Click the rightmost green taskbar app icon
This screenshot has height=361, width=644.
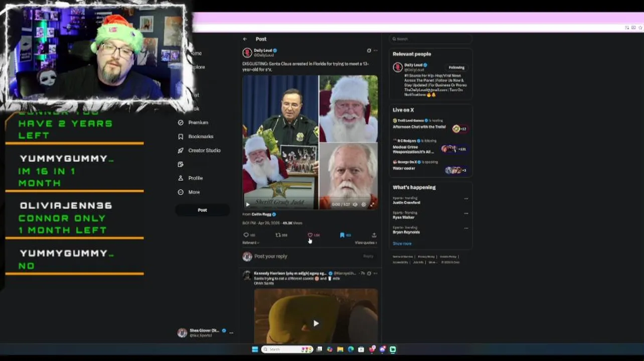pos(393,349)
